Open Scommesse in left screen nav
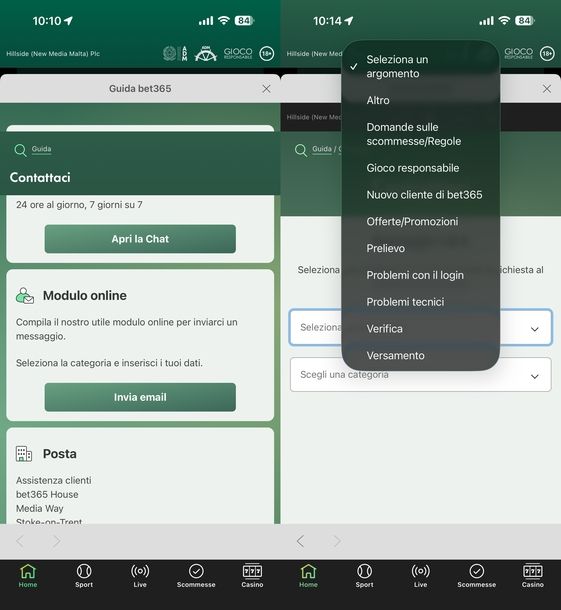Image resolution: width=561 pixels, height=610 pixels. [x=196, y=576]
